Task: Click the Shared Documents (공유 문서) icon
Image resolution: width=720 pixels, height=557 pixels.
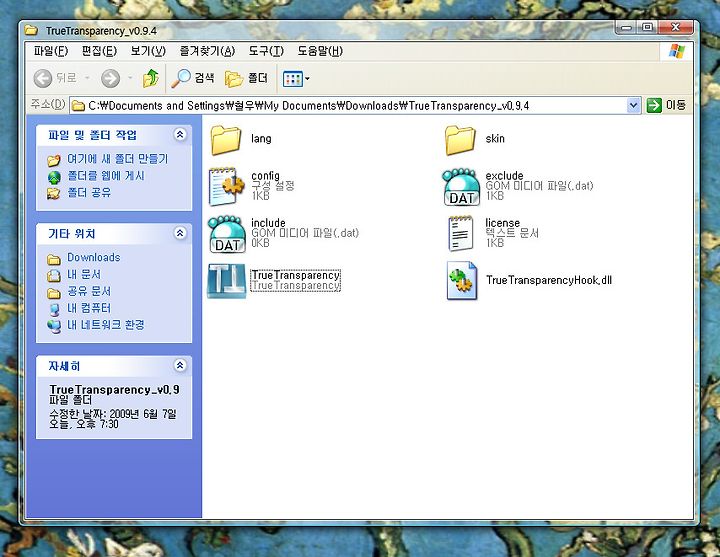Action: (x=54, y=293)
